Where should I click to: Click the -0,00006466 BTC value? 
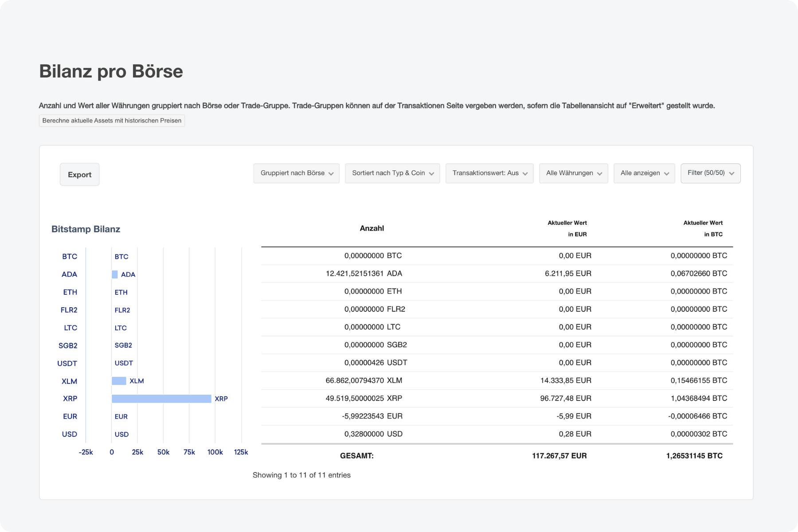tap(697, 416)
